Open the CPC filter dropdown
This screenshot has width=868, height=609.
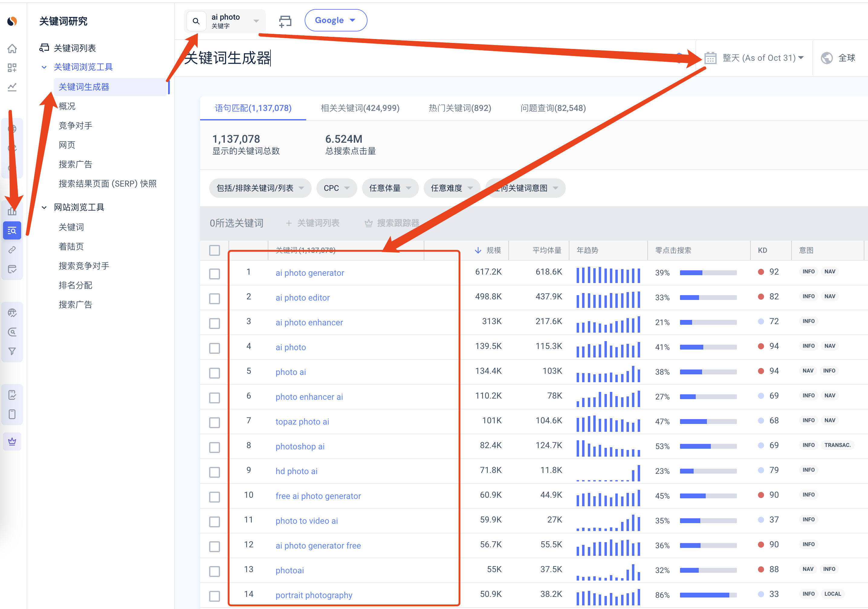336,188
